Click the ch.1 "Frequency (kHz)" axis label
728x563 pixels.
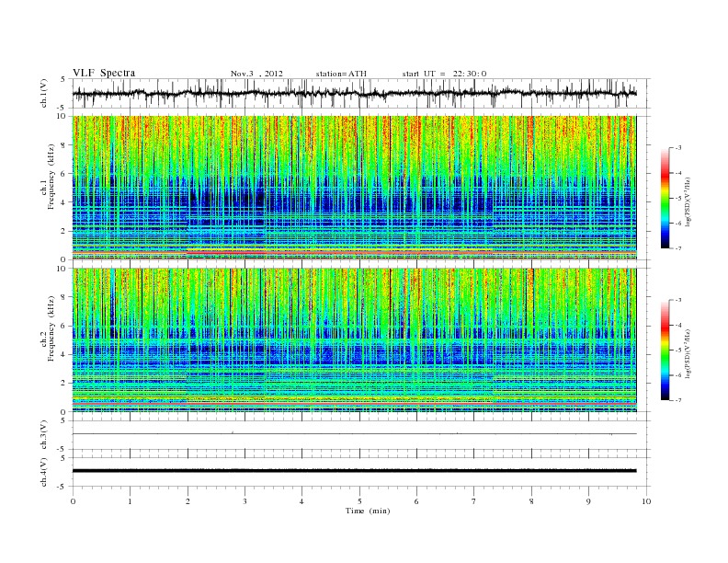pos(51,177)
